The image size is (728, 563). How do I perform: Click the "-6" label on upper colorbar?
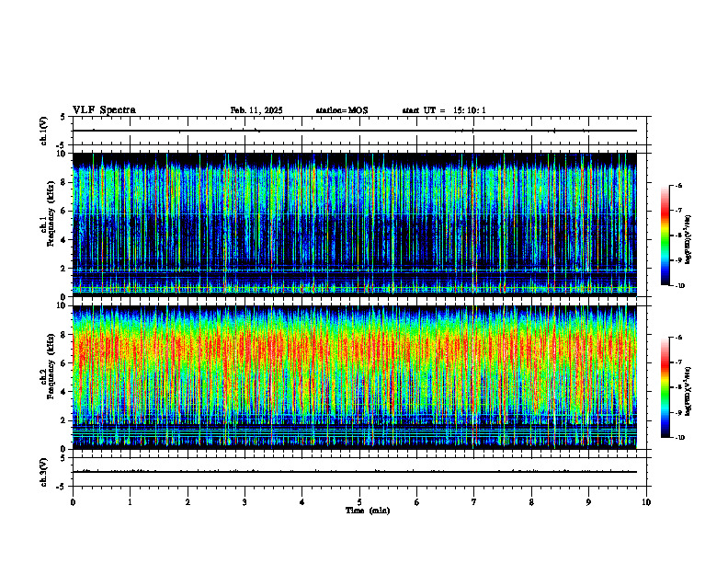coord(678,185)
